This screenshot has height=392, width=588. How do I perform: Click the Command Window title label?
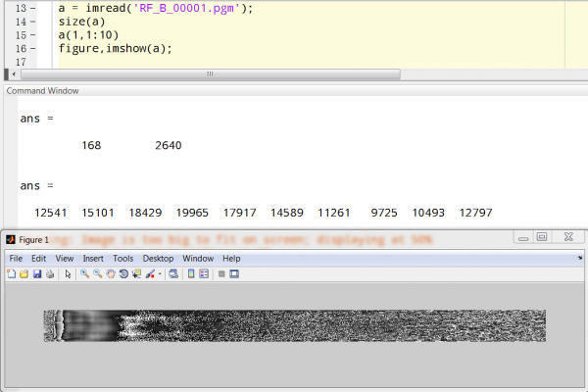point(43,91)
